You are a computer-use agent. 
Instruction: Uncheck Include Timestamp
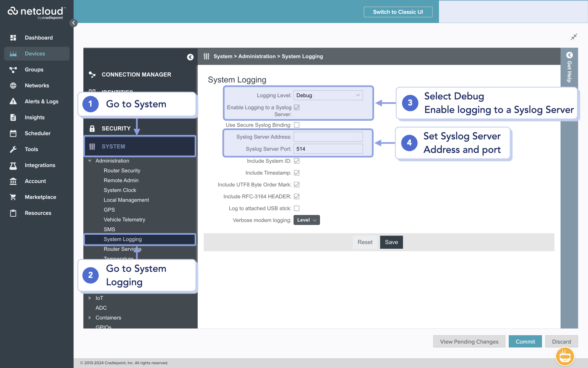click(x=296, y=173)
